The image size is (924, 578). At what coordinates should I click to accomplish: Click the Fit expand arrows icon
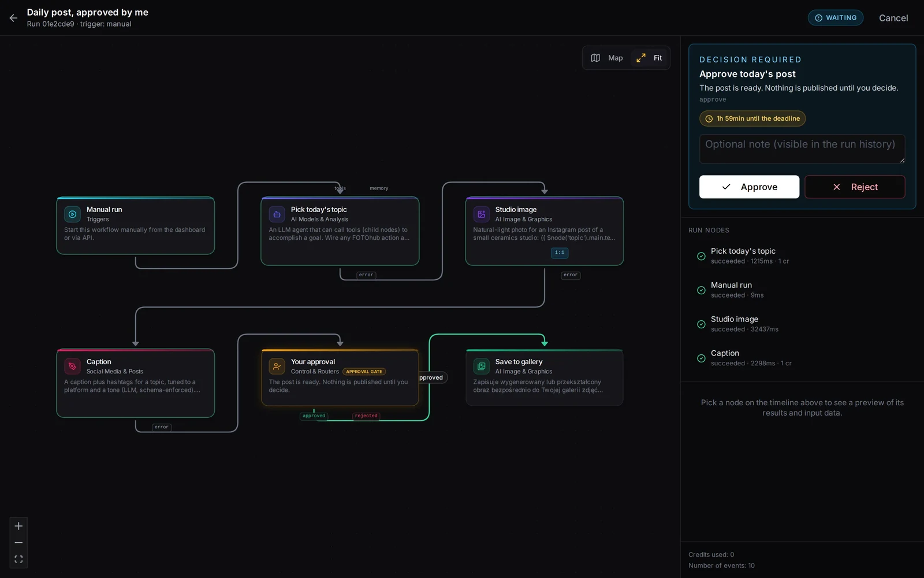coord(641,58)
